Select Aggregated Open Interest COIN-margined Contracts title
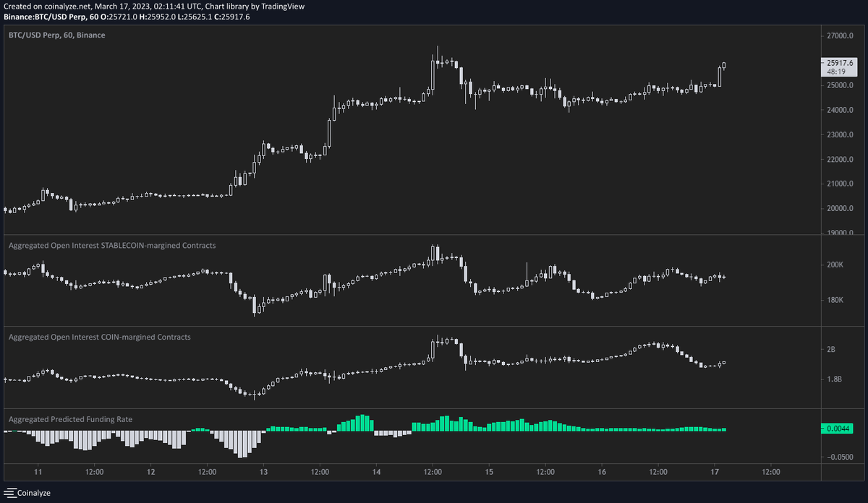This screenshot has height=503, width=868. pos(100,337)
